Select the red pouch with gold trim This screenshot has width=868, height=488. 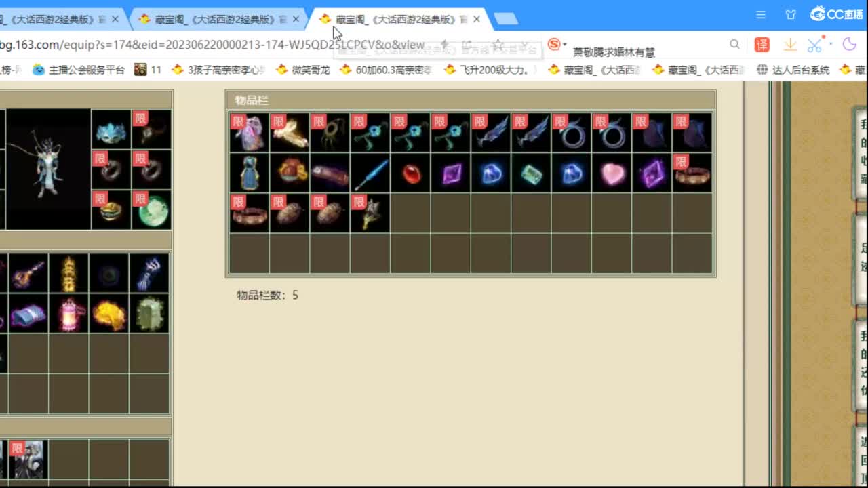point(290,173)
